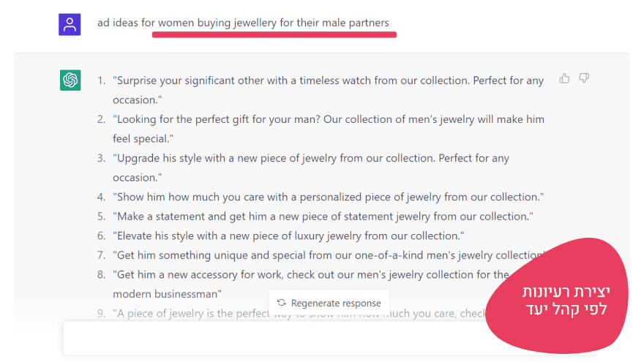644x362 pixels.
Task: Click the words 'women buying jewellery' in the prompt
Action: tap(217, 23)
